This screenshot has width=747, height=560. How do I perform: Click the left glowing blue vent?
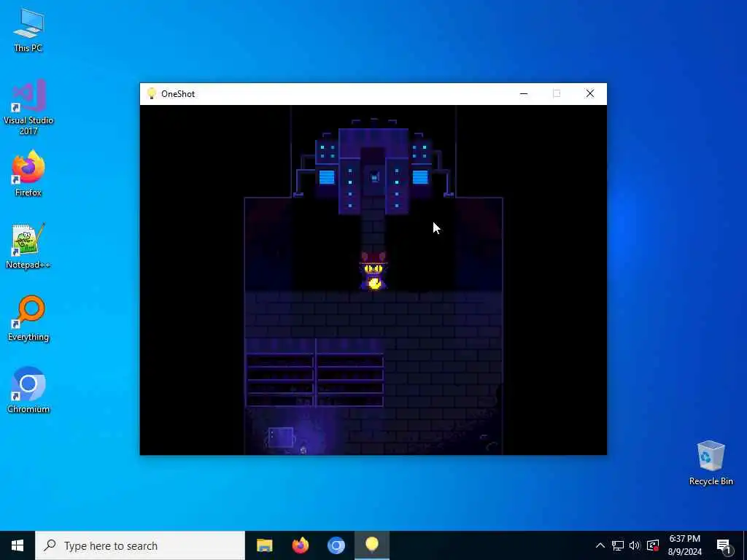(327, 177)
